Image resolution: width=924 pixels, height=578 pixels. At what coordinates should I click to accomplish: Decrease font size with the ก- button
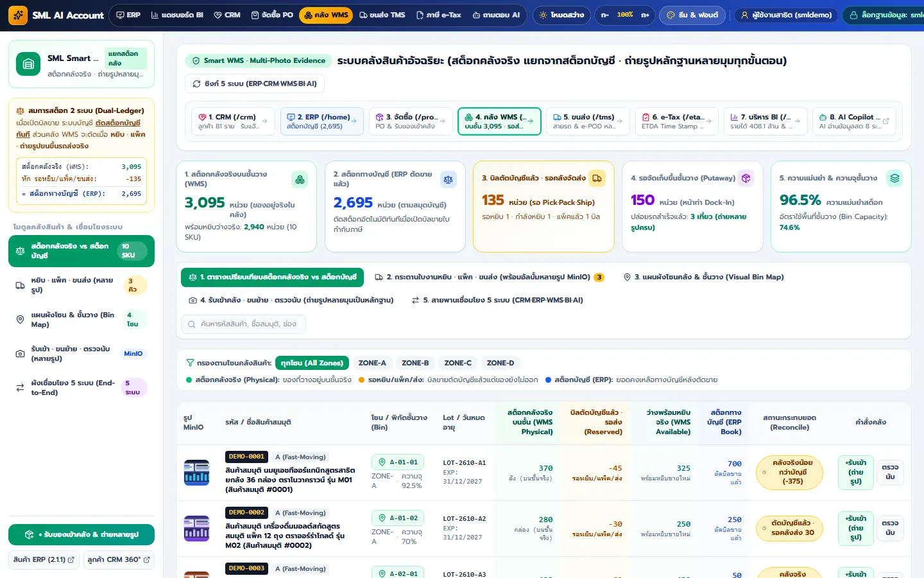tap(605, 15)
